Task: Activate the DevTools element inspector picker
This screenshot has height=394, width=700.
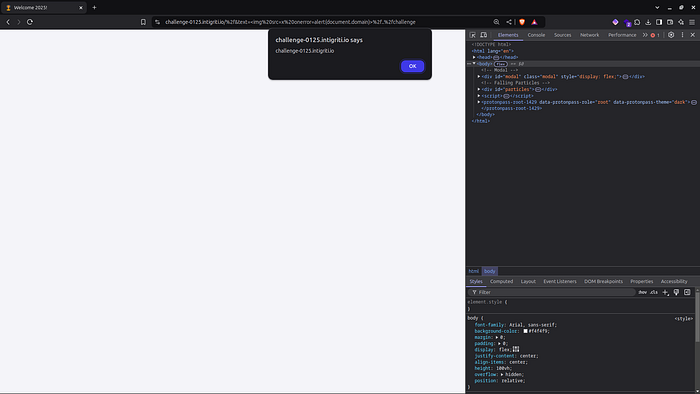Action: click(x=473, y=35)
